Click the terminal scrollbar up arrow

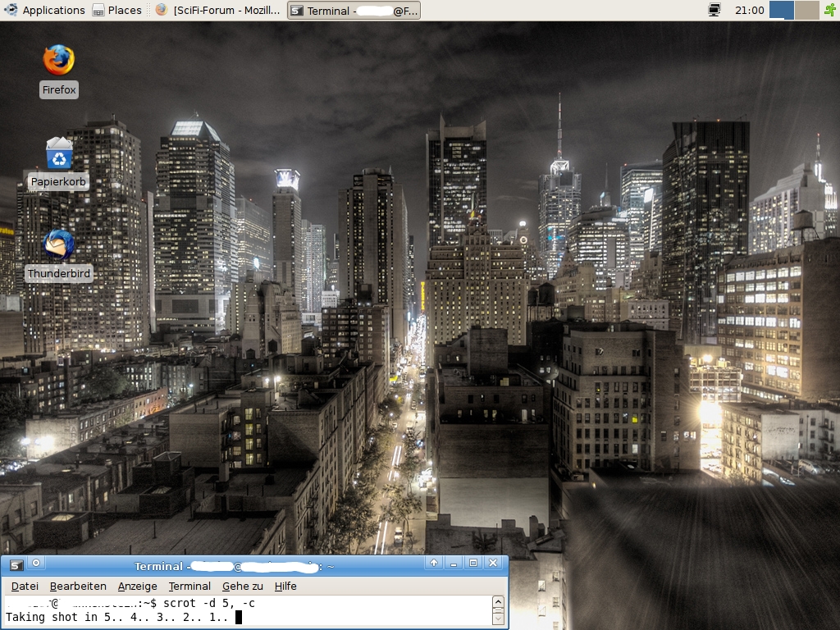tap(498, 602)
